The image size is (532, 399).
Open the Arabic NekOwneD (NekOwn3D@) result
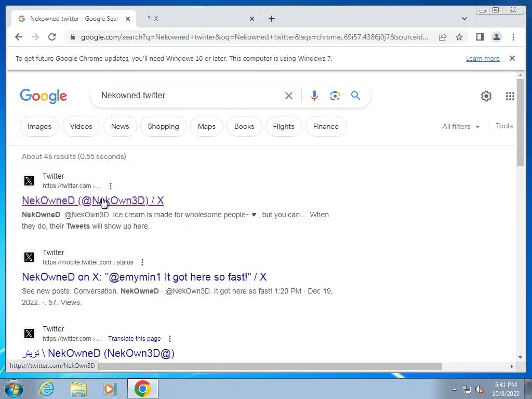pos(98,353)
